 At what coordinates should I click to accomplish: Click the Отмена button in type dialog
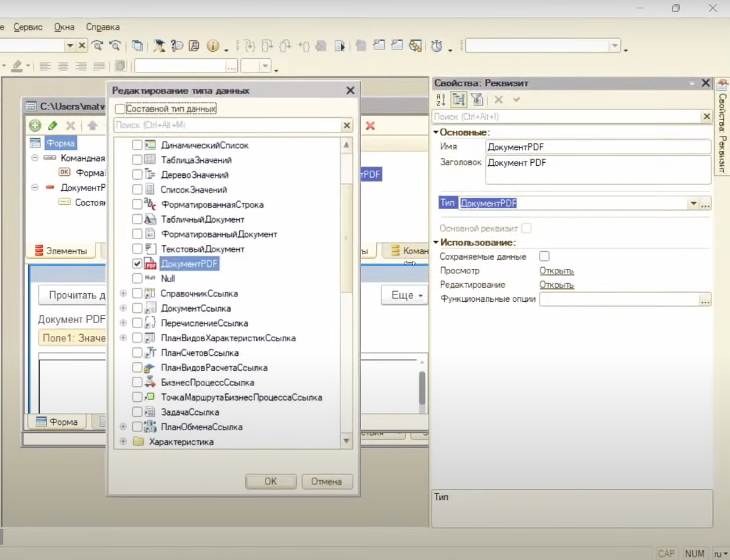pyautogui.click(x=326, y=482)
